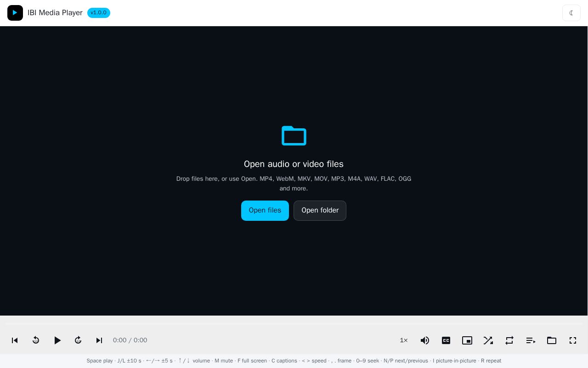Click the "I picture-in-picture" shortcut hint
The height and width of the screenshot is (368, 588).
point(454,361)
